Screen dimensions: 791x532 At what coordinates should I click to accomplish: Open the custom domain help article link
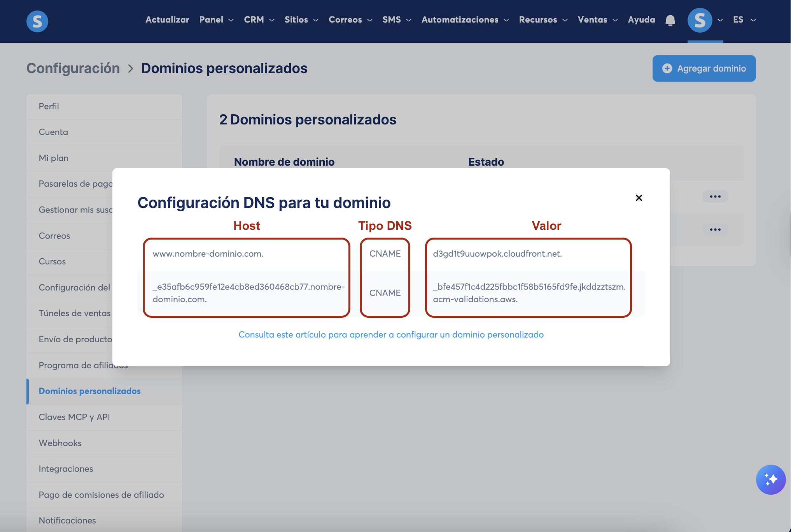(391, 334)
